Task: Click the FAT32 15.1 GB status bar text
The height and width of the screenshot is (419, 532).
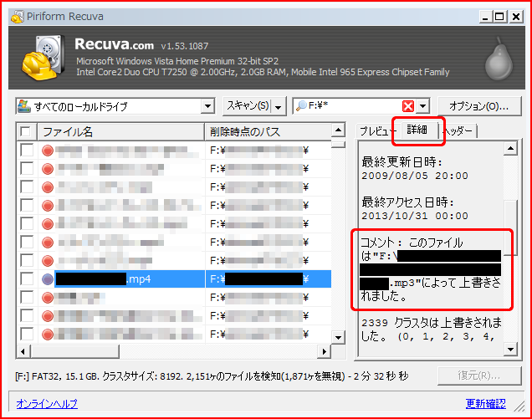Action: 212,376
